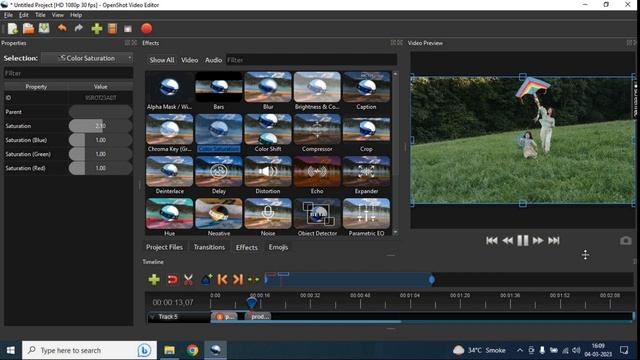
Task: Open the Help menu
Action: (x=76, y=15)
